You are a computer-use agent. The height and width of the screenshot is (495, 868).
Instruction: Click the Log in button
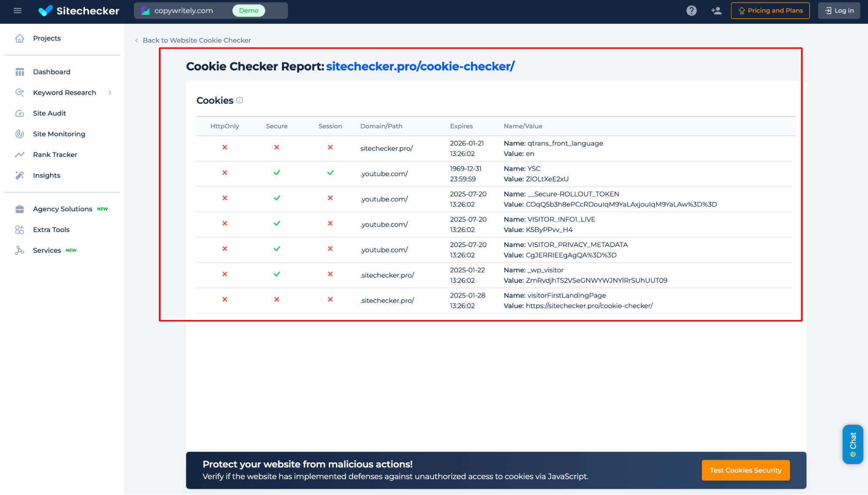point(838,10)
